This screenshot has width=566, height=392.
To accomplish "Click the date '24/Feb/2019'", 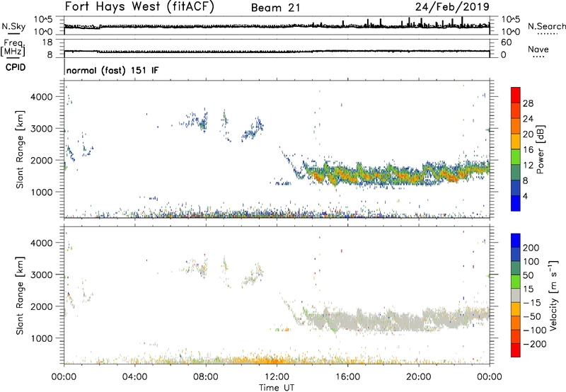I will (x=452, y=6).
